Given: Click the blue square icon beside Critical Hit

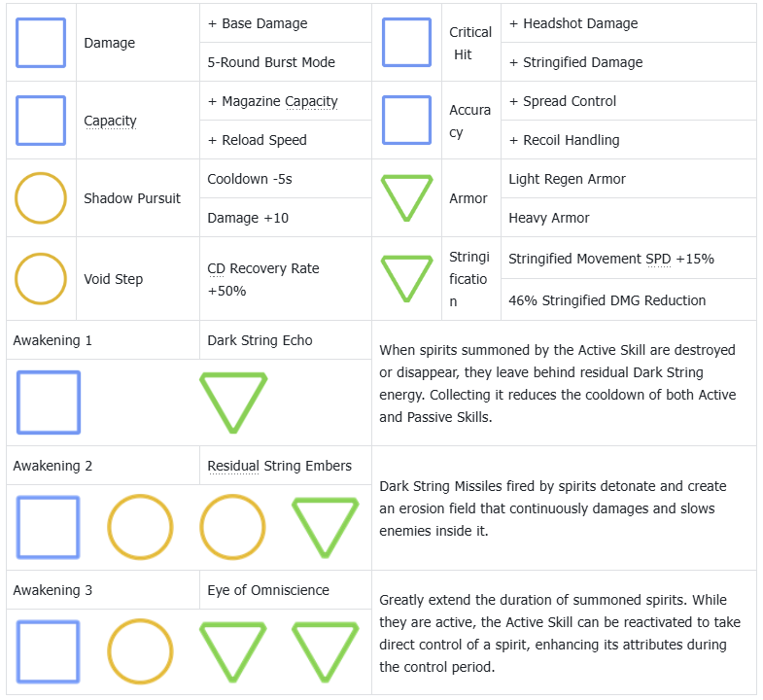Looking at the screenshot, I should click(407, 42).
